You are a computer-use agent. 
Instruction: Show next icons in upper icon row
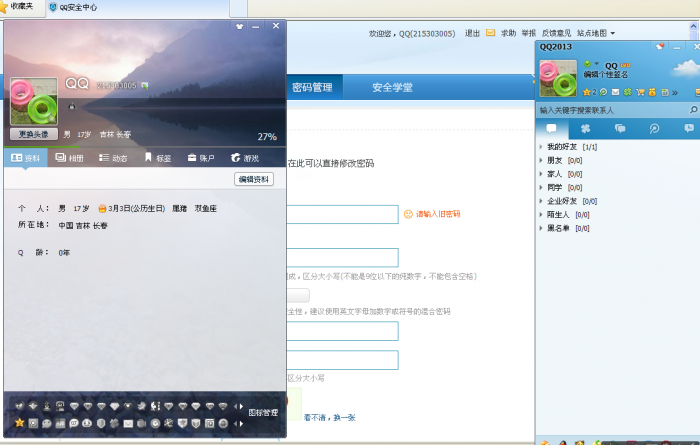point(242,406)
